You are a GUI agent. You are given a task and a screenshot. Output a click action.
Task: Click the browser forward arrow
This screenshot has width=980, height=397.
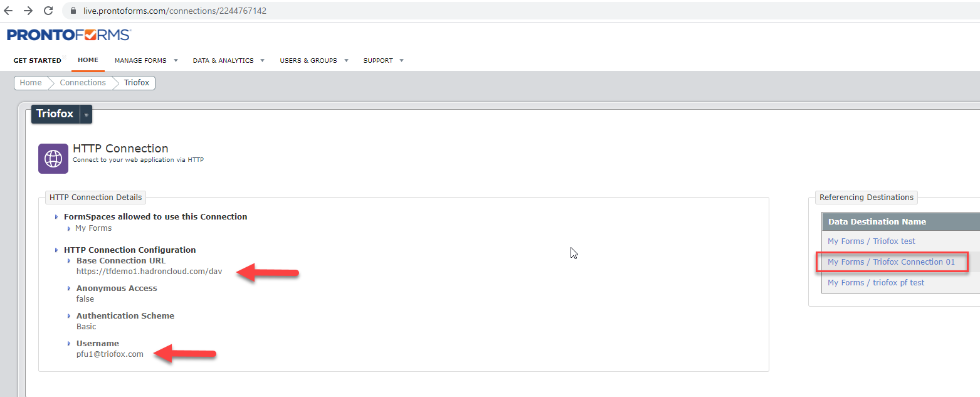point(28,11)
